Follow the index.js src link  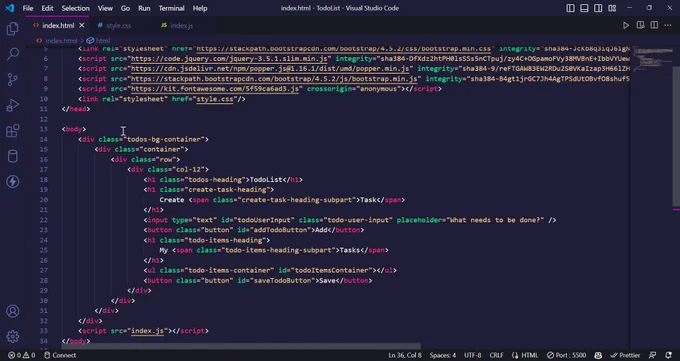pos(147,331)
